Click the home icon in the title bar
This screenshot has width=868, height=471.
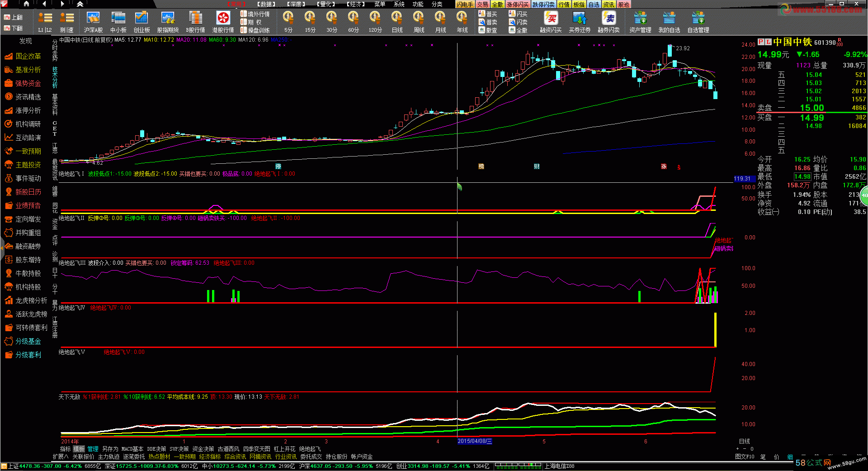pyautogui.click(x=26, y=4)
